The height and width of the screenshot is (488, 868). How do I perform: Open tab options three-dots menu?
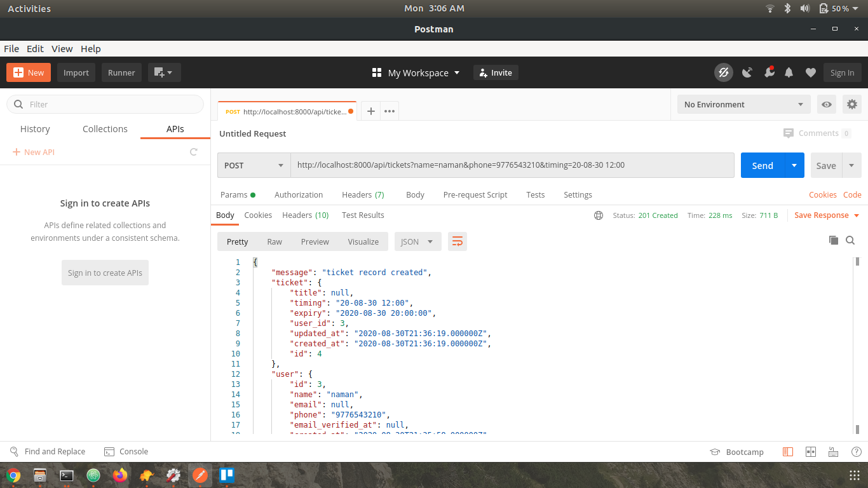[x=390, y=111]
